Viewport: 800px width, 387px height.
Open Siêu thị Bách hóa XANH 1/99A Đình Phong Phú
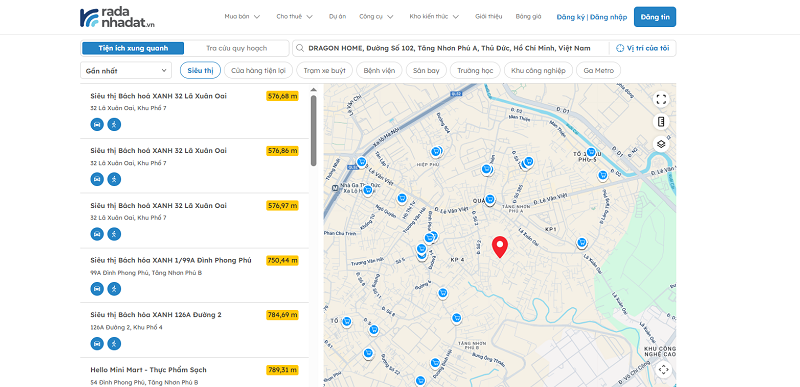coord(170,260)
